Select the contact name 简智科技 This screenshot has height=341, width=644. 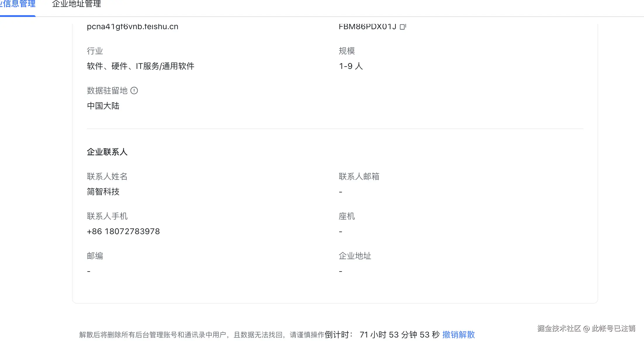[103, 192]
